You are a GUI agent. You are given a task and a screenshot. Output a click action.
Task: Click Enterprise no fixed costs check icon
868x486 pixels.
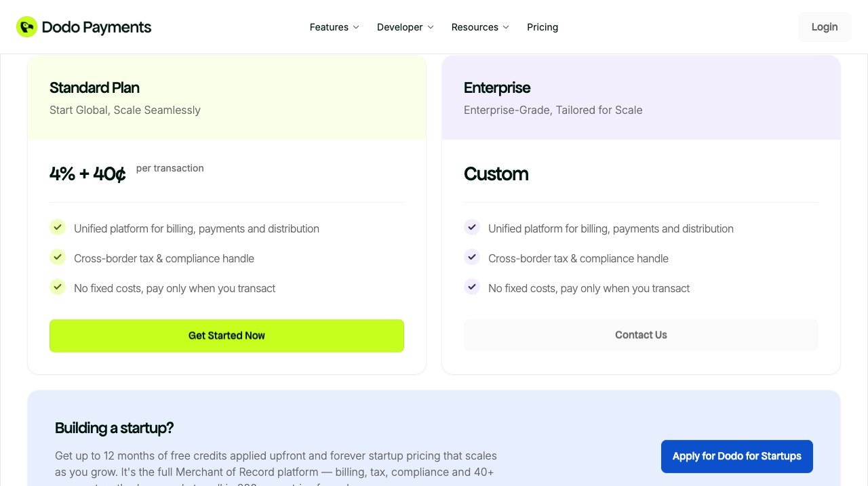click(x=472, y=287)
